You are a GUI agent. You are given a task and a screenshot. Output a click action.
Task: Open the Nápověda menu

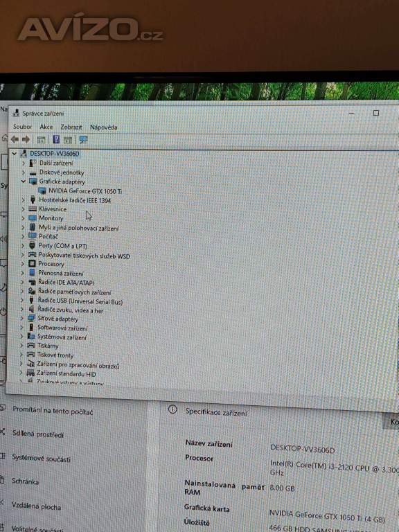coord(103,127)
